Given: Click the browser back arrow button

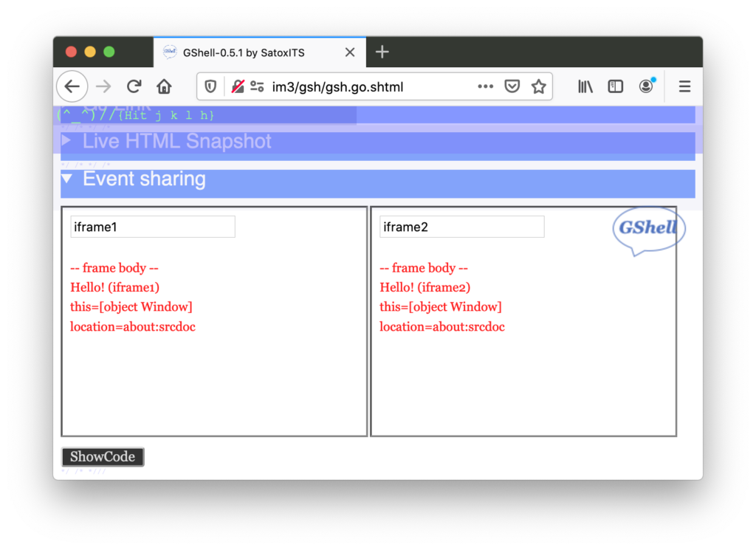Looking at the screenshot, I should click(72, 86).
